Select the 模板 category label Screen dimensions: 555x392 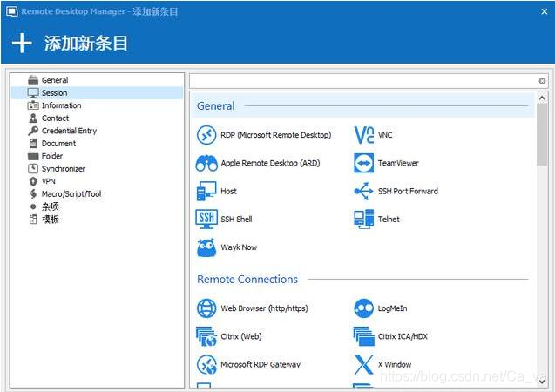pyautogui.click(x=51, y=220)
